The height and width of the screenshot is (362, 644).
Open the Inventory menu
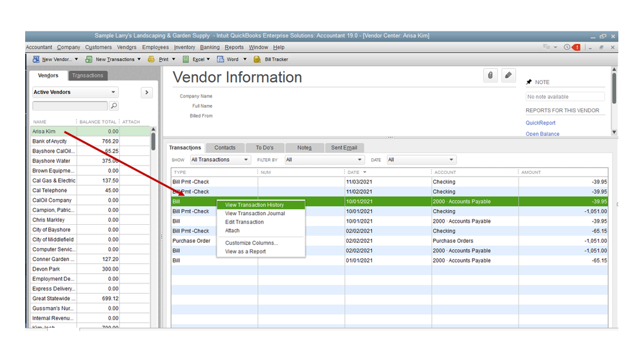click(x=184, y=47)
